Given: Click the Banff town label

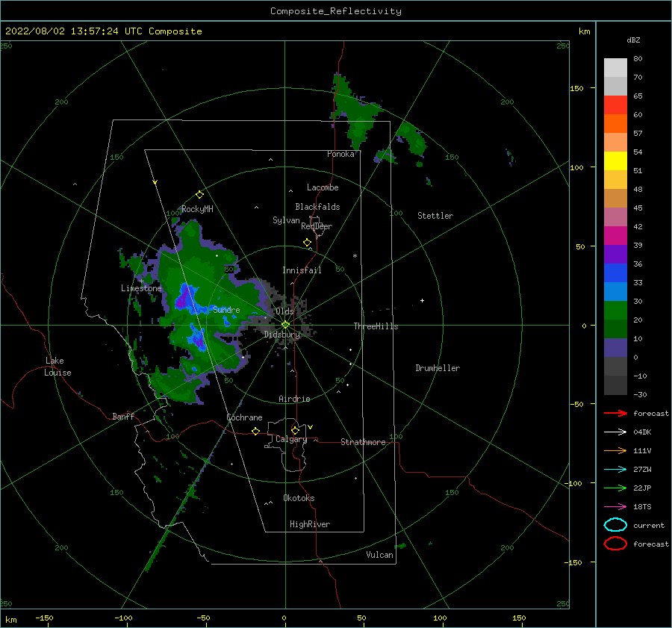Looking at the screenshot, I should [123, 416].
